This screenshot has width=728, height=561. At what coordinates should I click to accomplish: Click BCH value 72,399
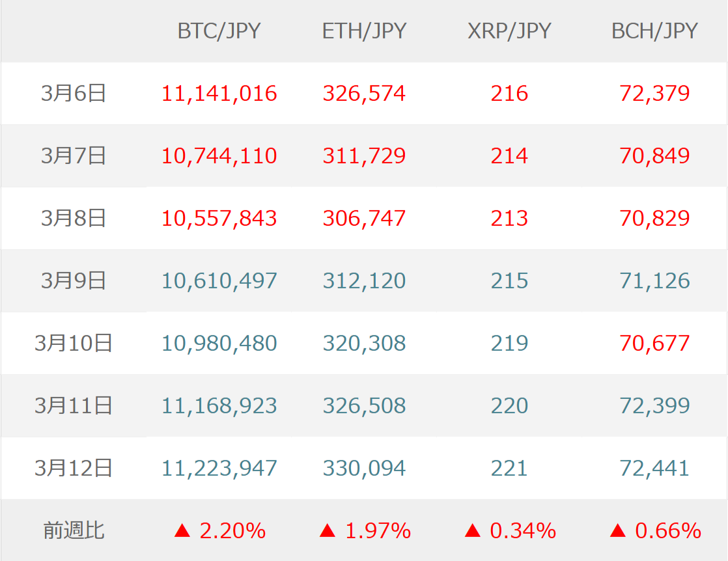click(x=654, y=406)
